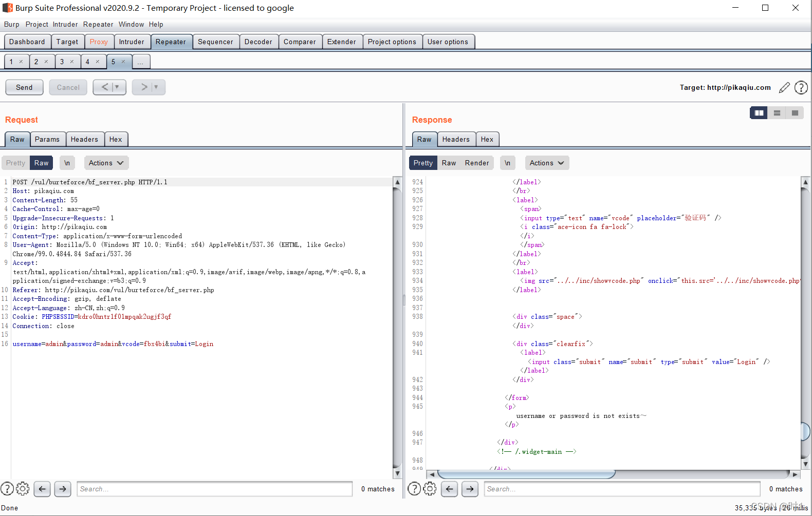Viewport: 812px width, 516px height.
Task: Open the Window menu
Action: [131, 24]
